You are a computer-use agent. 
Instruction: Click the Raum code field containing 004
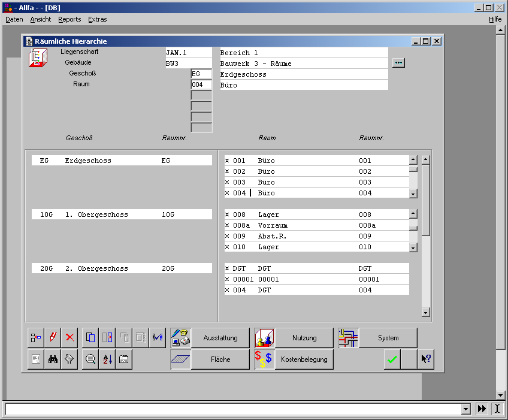click(201, 84)
